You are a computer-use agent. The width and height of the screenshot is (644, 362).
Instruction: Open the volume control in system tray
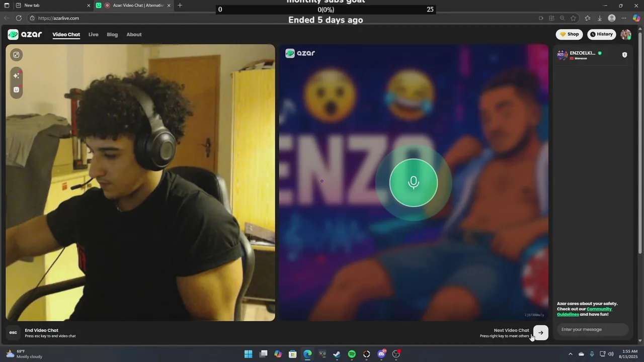click(x=611, y=354)
